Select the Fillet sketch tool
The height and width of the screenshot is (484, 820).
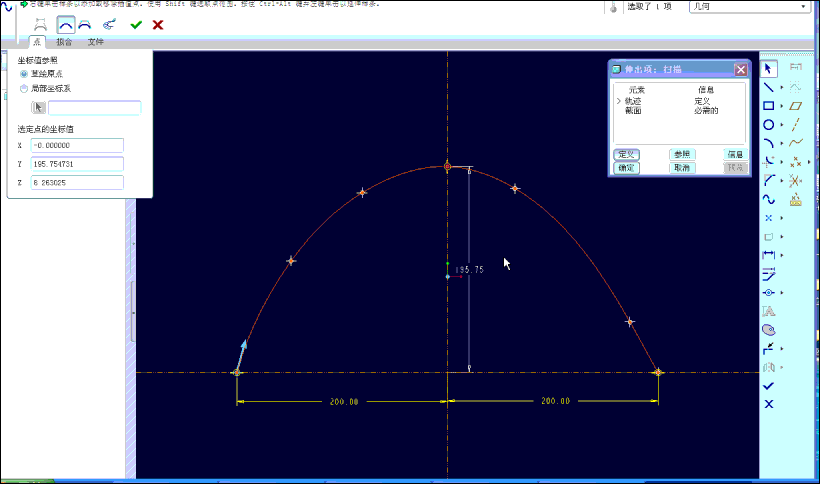click(x=768, y=162)
